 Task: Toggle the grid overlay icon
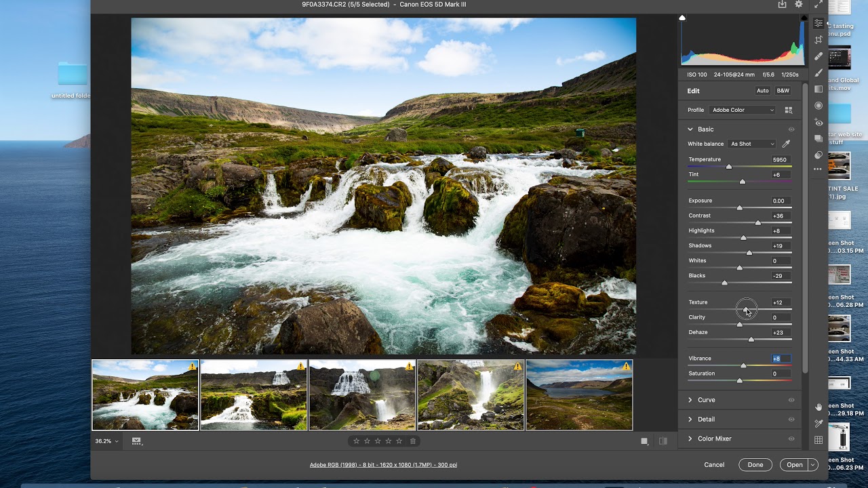[x=818, y=440]
